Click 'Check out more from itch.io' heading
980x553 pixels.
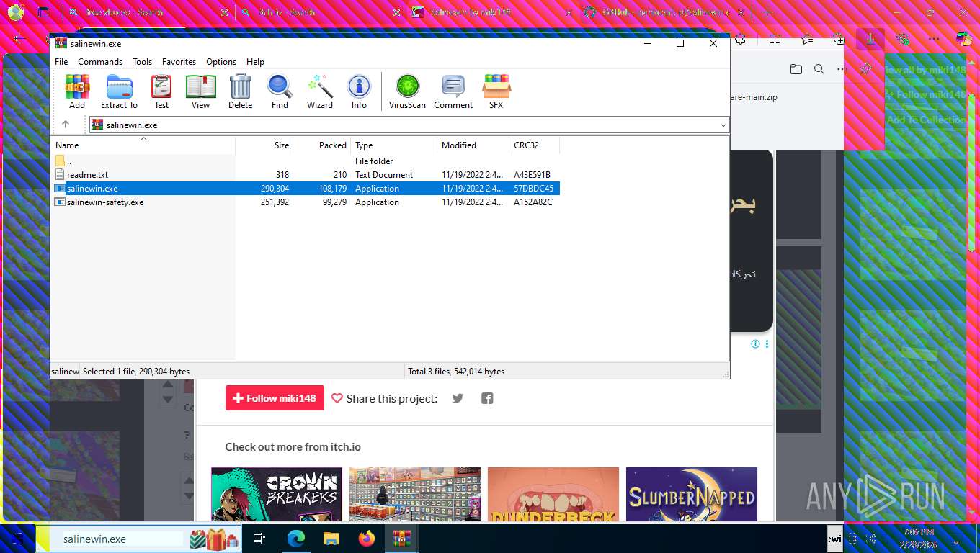(x=293, y=447)
